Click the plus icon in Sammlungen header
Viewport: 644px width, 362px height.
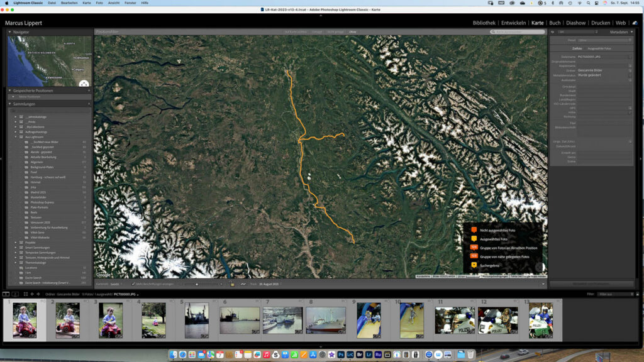[89, 104]
